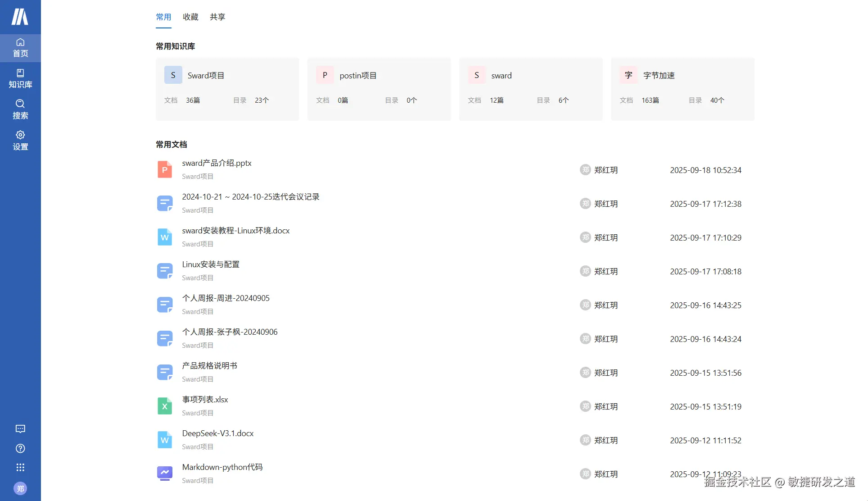Switch to the 收藏 tab

tap(190, 17)
